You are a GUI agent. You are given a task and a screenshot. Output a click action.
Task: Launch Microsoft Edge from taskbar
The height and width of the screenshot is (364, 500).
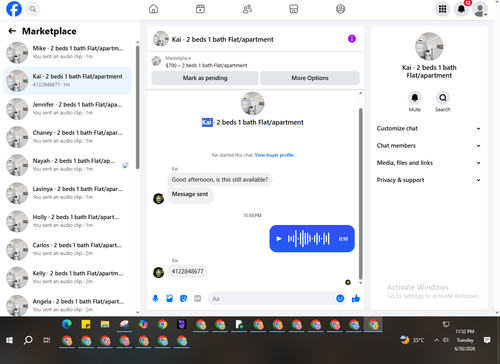67,324
